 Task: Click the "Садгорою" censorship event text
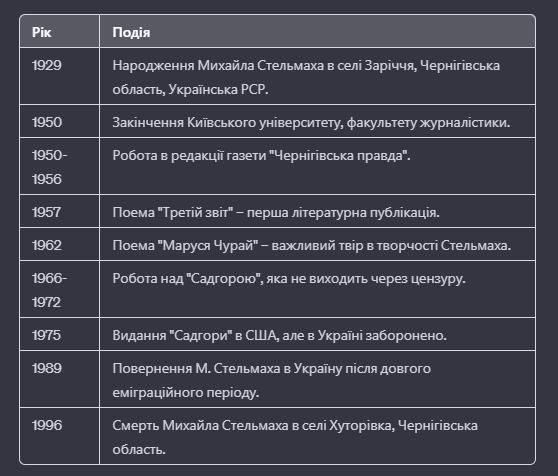pos(289,279)
